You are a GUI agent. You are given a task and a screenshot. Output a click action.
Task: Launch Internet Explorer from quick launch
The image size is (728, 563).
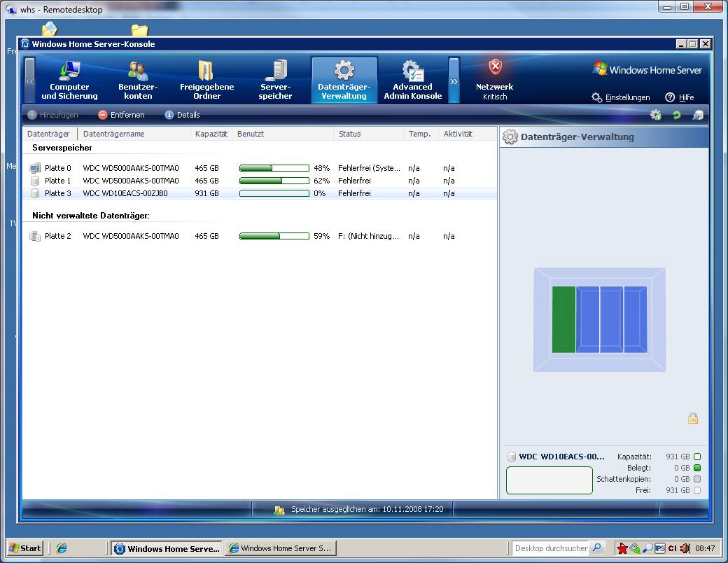pos(62,548)
